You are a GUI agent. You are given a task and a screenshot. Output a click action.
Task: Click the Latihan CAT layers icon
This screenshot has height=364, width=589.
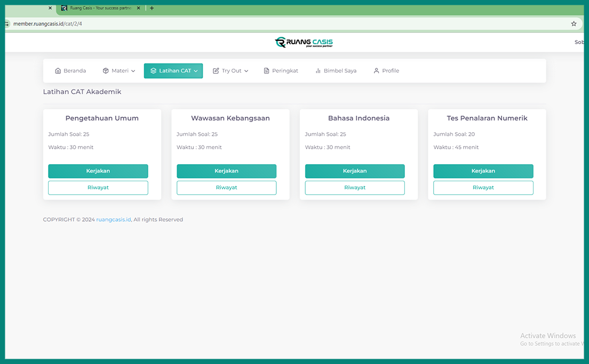153,71
